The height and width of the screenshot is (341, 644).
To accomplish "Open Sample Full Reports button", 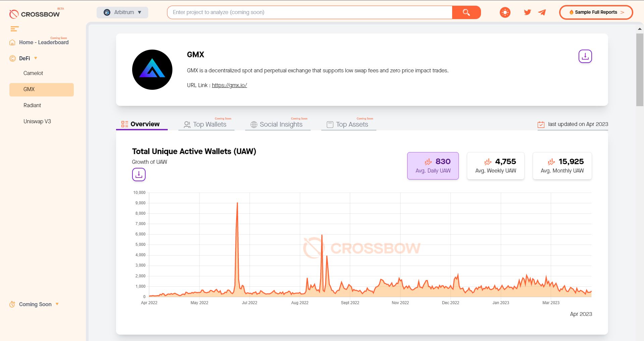I will (596, 12).
